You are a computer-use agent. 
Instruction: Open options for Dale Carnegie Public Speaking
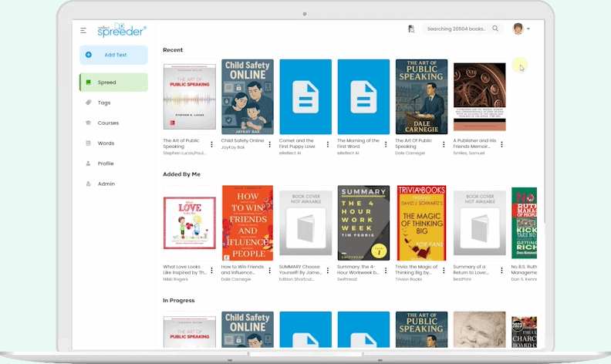tap(444, 144)
